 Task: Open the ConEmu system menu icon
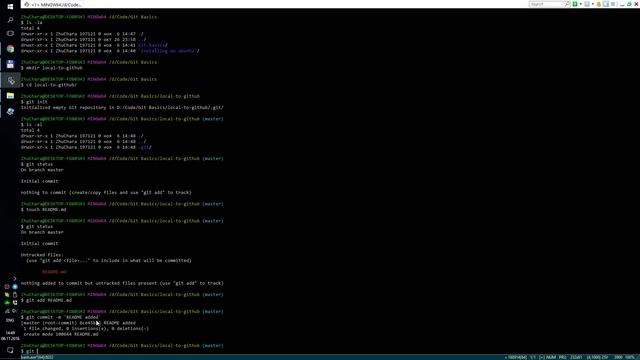coord(613,4)
